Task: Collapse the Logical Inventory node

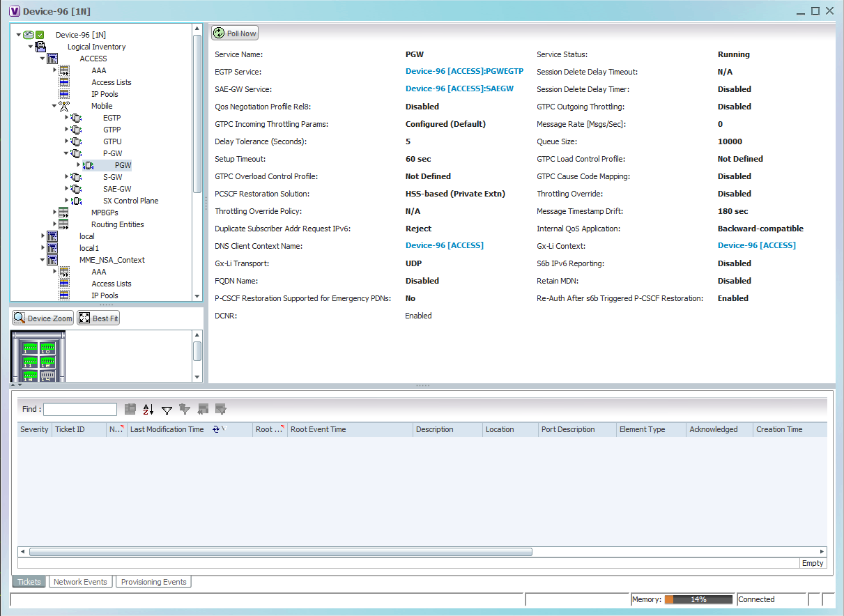Action: click(x=31, y=47)
